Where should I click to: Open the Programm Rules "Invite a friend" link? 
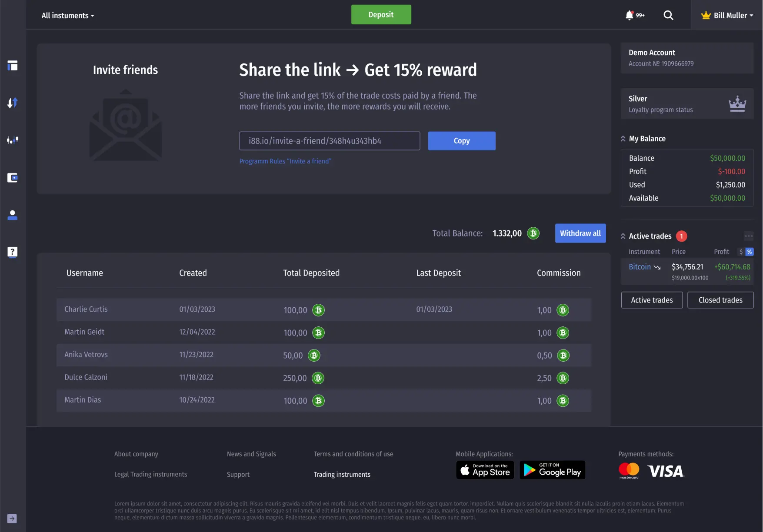click(x=285, y=161)
